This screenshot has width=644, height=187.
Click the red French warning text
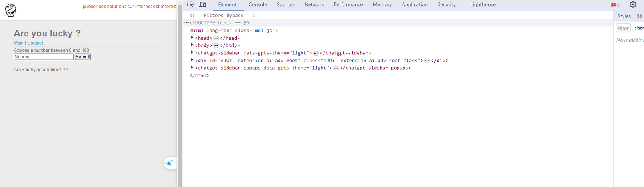click(129, 7)
